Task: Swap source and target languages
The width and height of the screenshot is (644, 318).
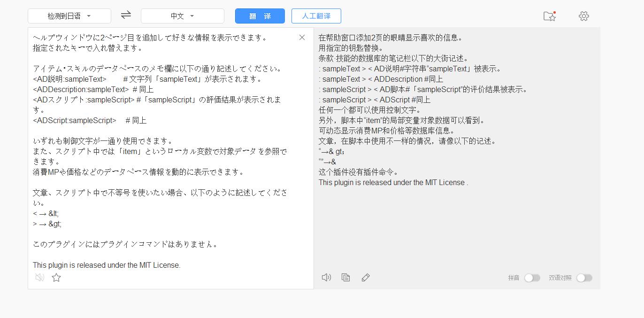Action: point(126,15)
